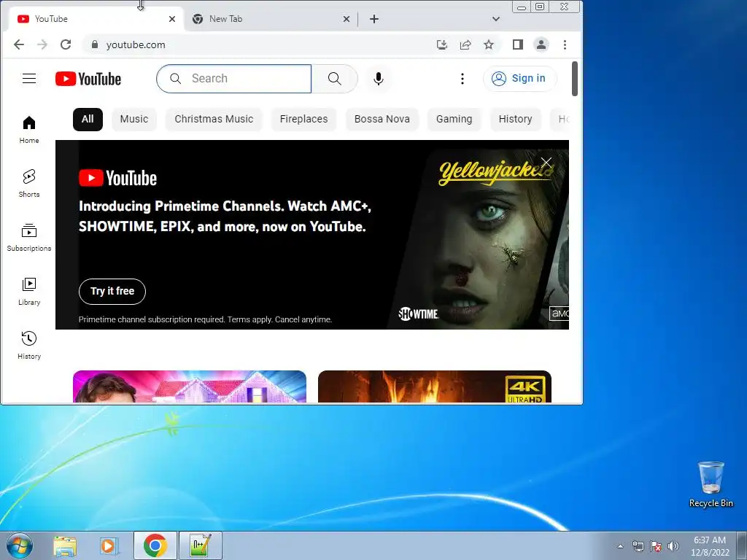
Task: Go to Home in the sidebar
Action: point(29,130)
